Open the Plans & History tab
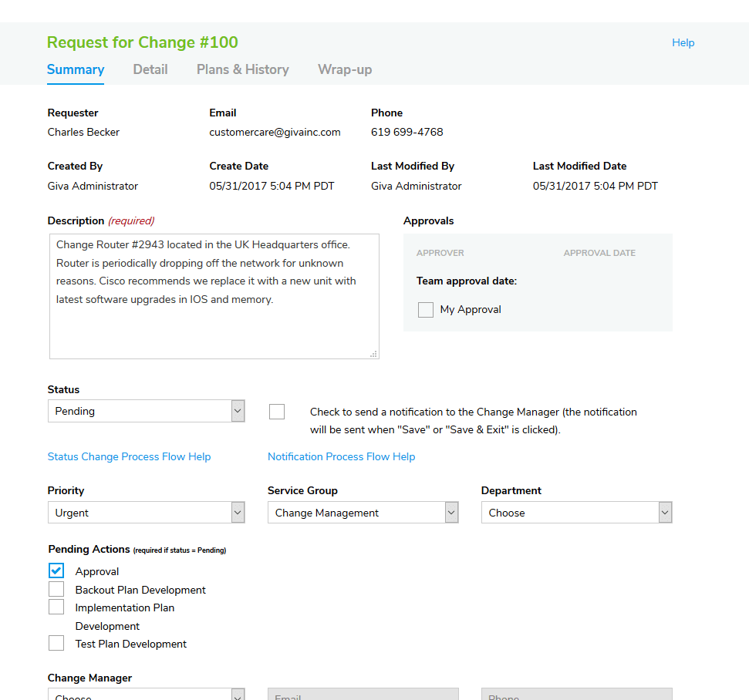The image size is (749, 700). (x=243, y=69)
